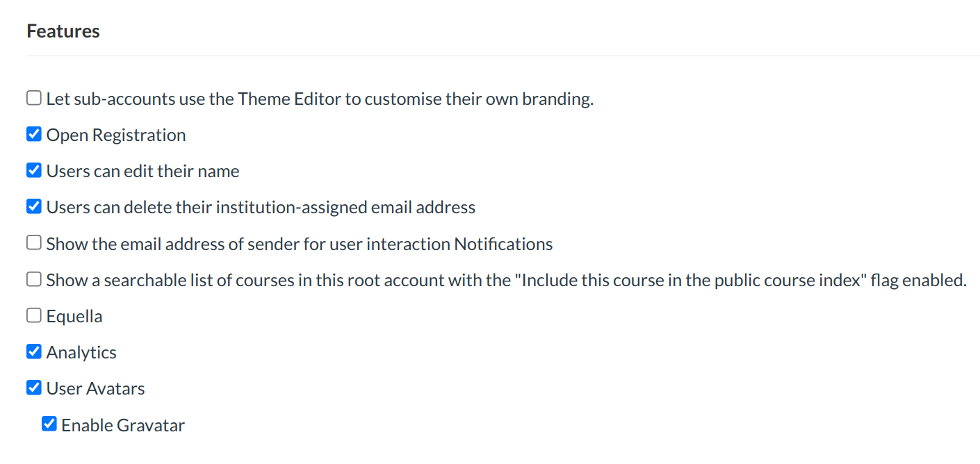Click the 'Open Registration' label text
The image size is (980, 464).
[x=116, y=135]
